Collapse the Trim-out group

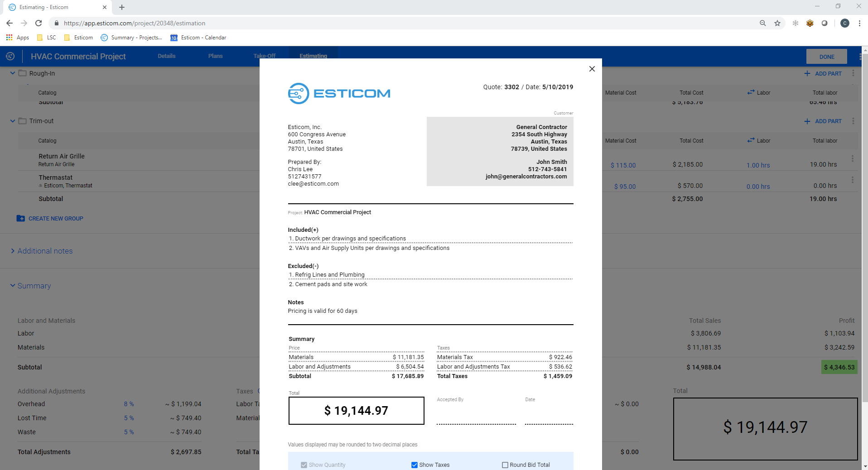point(13,121)
